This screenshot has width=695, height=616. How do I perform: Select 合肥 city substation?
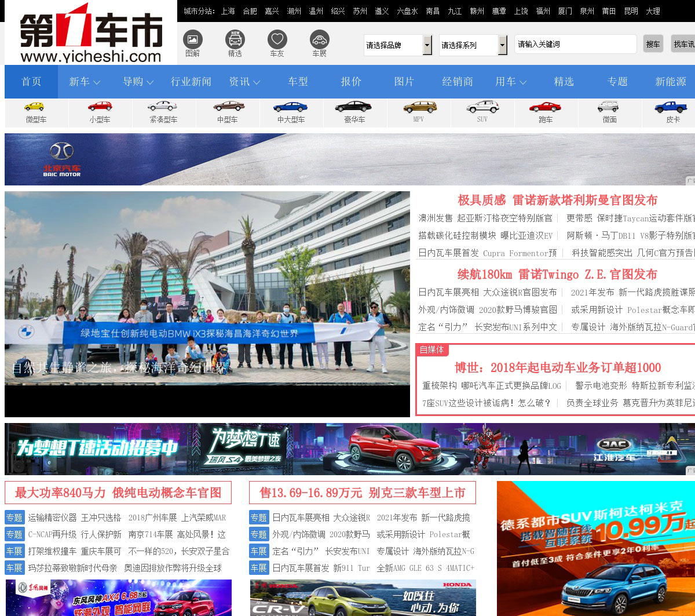pos(250,11)
